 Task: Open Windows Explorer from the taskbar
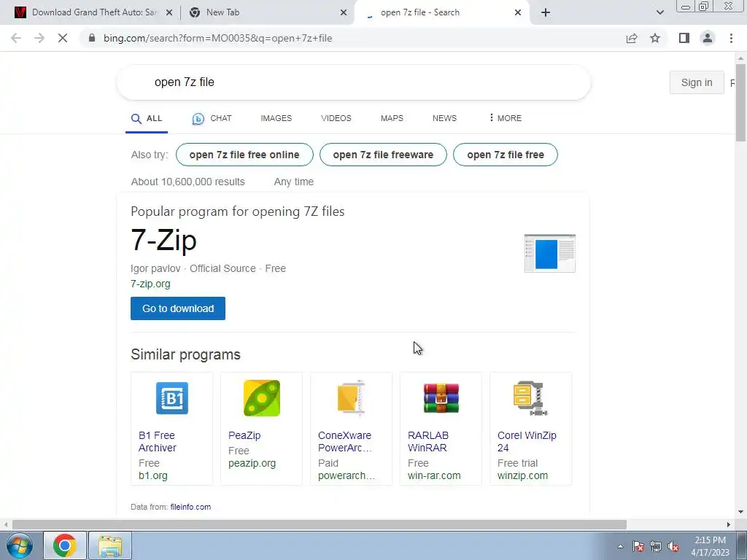pos(110,545)
